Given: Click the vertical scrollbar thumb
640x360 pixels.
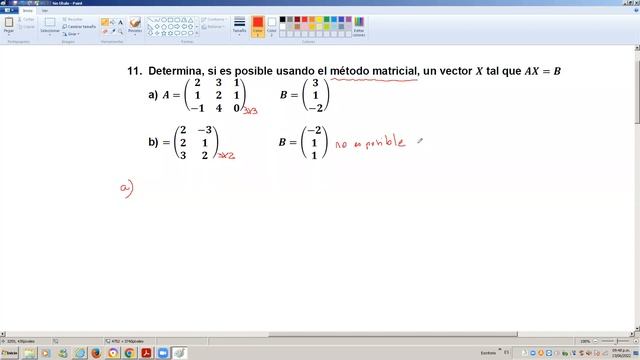Looking at the screenshot, I should tap(637, 91).
